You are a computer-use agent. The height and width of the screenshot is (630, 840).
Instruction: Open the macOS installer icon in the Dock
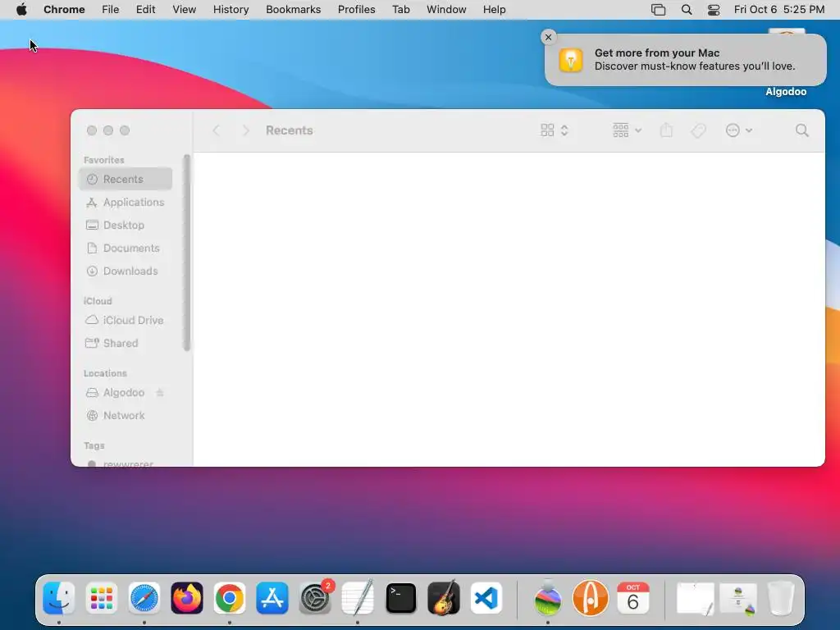click(547, 598)
